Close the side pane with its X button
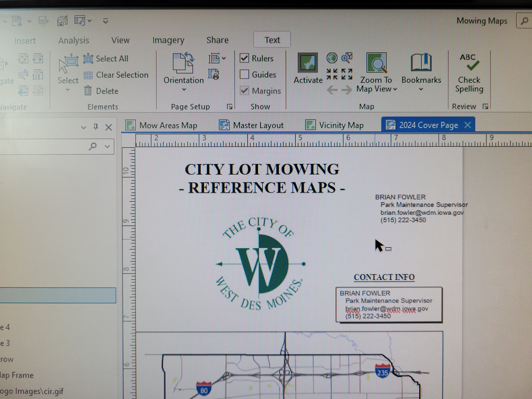The image size is (532, 399). [109, 127]
